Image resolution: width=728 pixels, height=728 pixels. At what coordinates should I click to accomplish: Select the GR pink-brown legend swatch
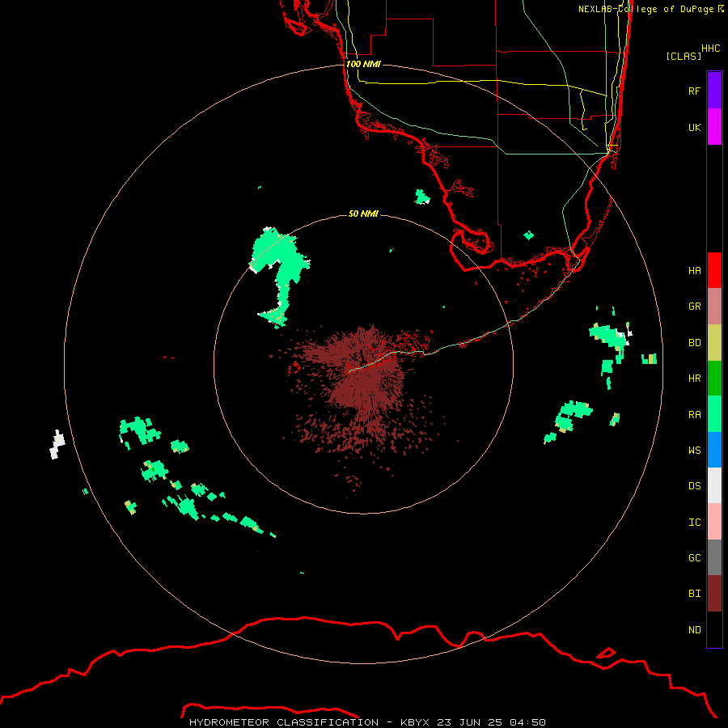[714, 306]
